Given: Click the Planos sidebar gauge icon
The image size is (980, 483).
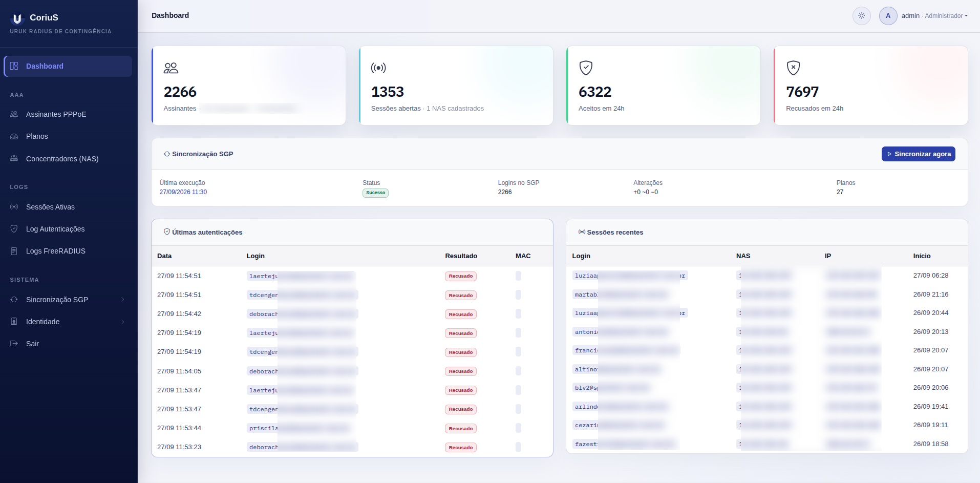Looking at the screenshot, I should click(14, 136).
